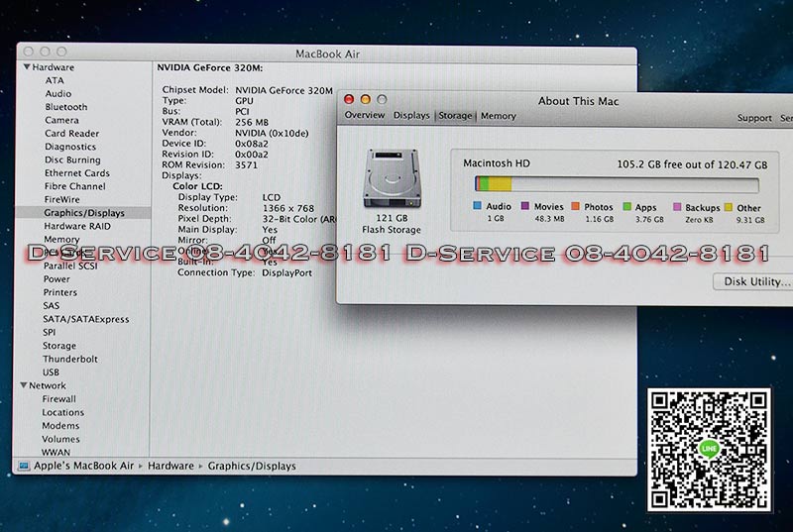Image resolution: width=793 pixels, height=532 pixels.
Task: Click Graphics/Displays in the path bar
Action: coord(252,466)
